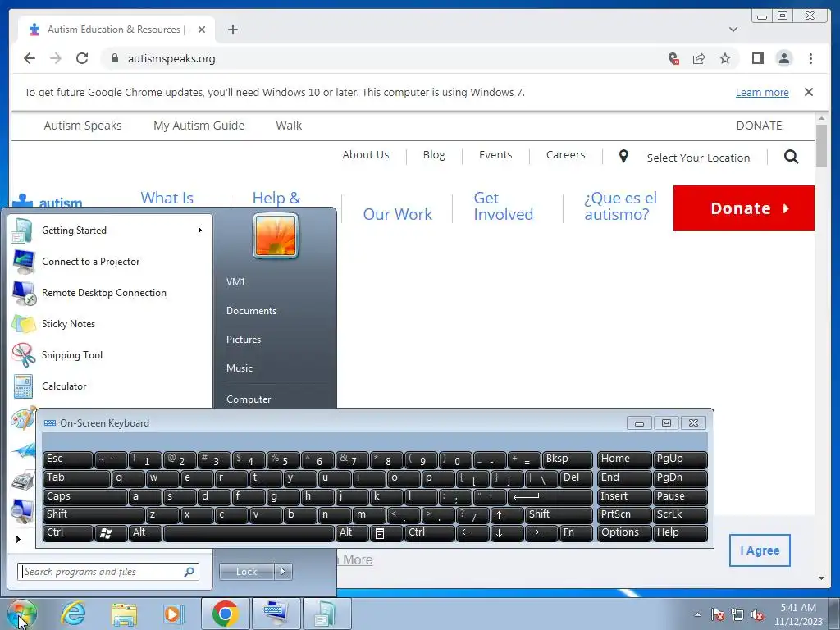Toggle Caps key on keyboard

point(84,496)
